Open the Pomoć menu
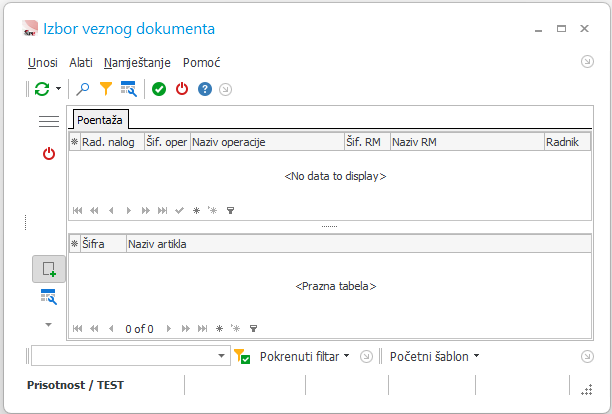This screenshot has width=612, height=414. [x=201, y=62]
